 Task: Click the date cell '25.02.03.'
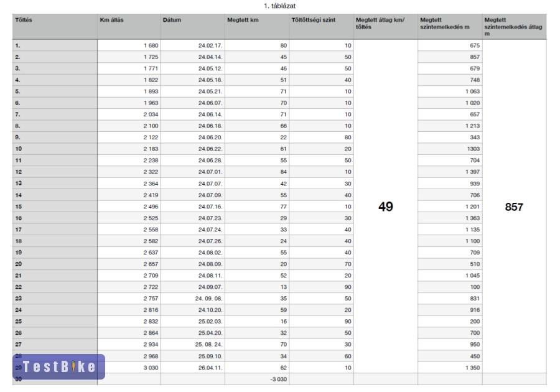pyautogui.click(x=193, y=321)
